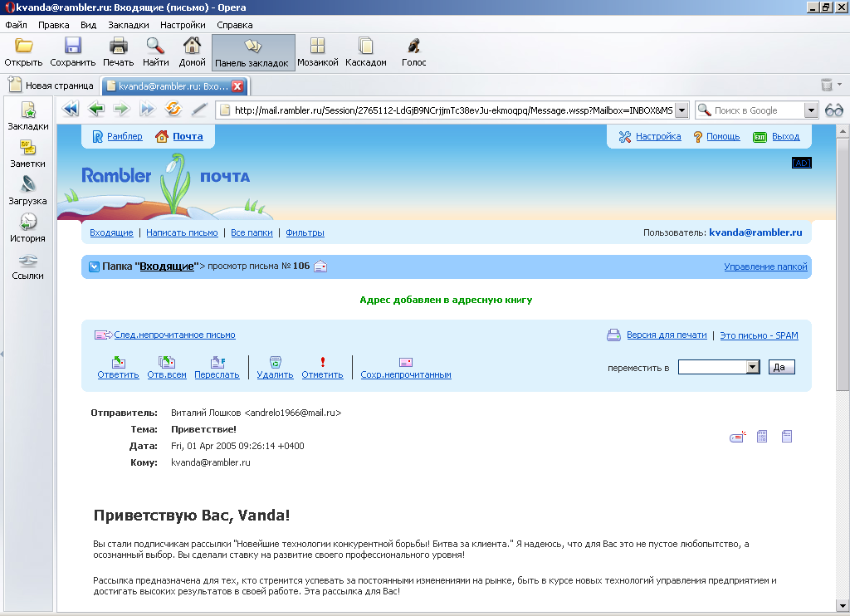Expand the folder dropdown icon by Папка

(x=95, y=266)
